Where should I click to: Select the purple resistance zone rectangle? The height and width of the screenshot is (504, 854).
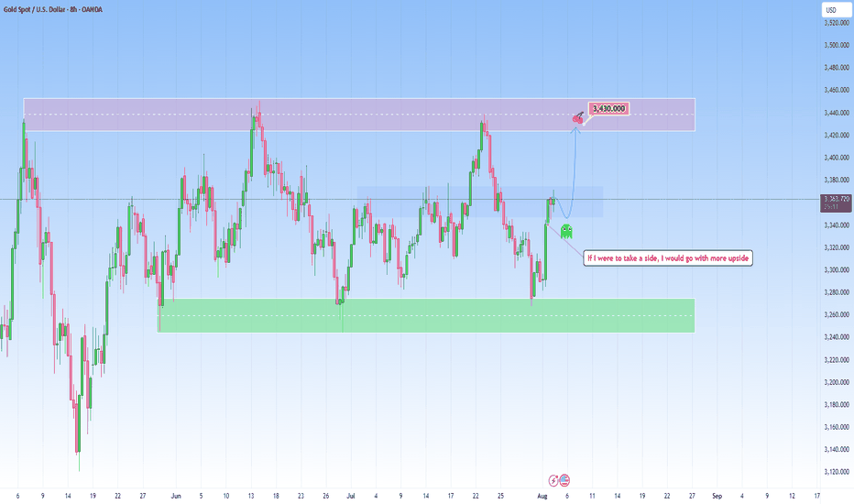(359, 115)
